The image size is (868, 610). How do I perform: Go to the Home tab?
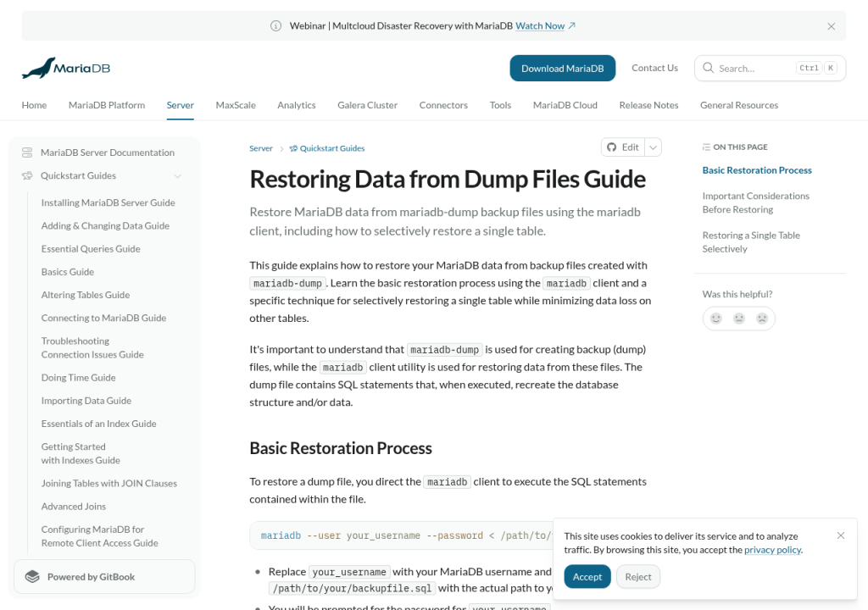[x=34, y=105]
